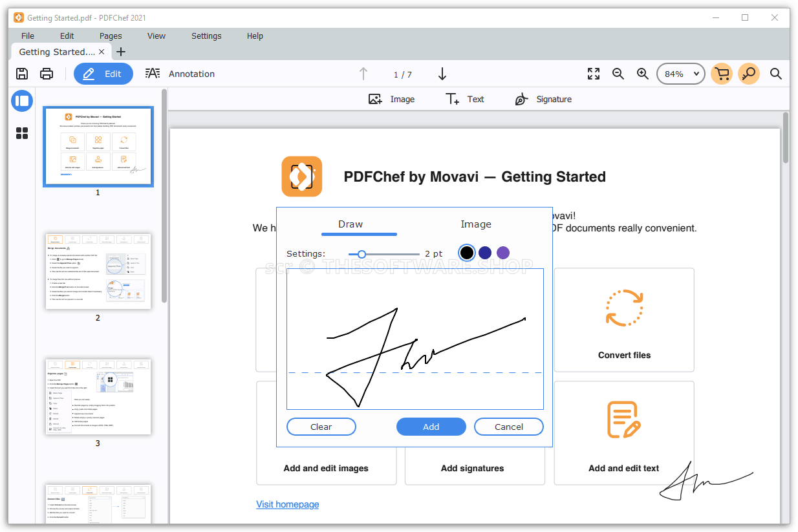Click the pen thickness slider
The width and height of the screenshot is (798, 532).
coord(383,254)
